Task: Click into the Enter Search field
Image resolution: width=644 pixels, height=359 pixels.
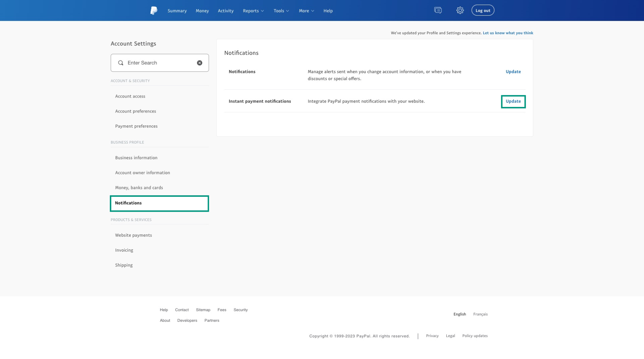Action: coord(160,63)
